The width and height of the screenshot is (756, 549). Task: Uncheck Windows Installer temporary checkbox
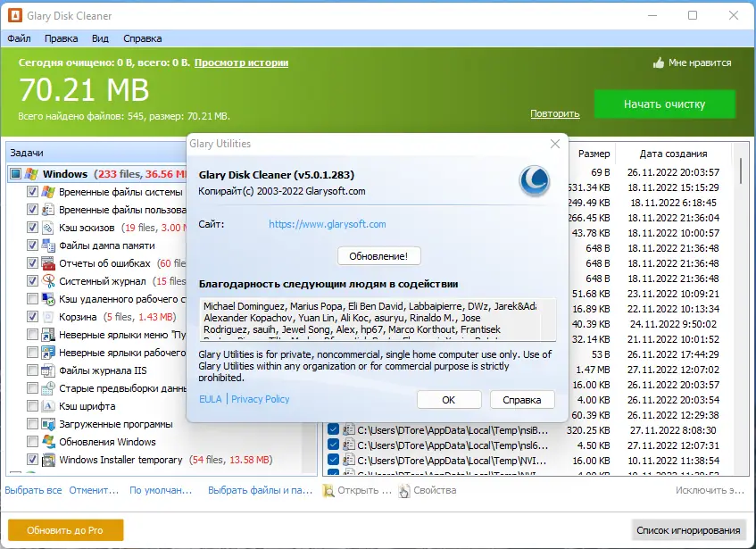pyautogui.click(x=32, y=460)
